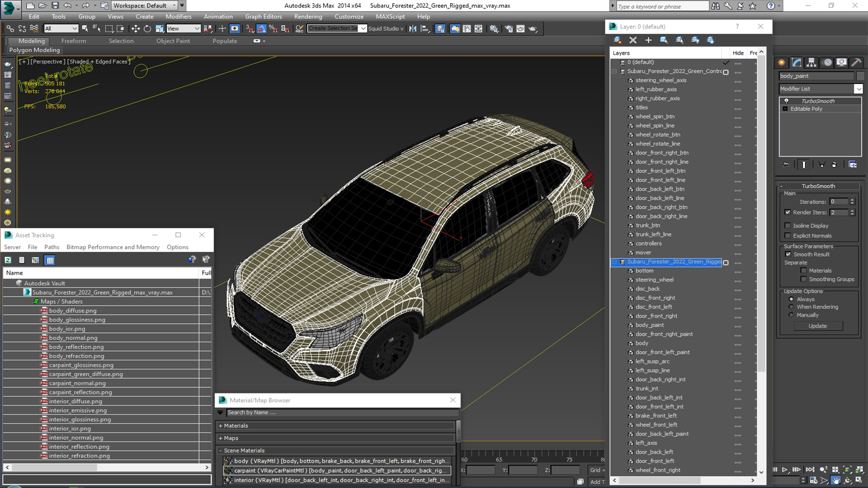Click table view icon in Asset Tracking toolbar
868x488 pixels.
tap(50, 260)
